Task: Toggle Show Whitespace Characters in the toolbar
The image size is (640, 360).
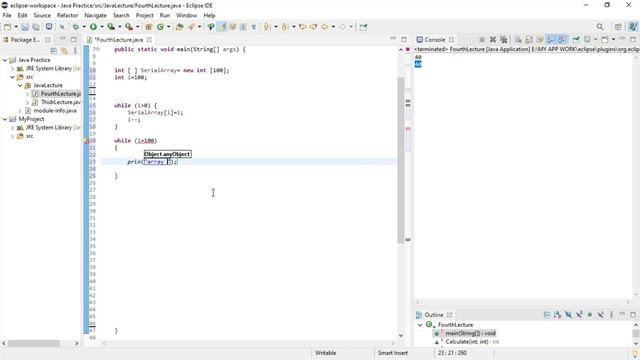Action: 253,27
